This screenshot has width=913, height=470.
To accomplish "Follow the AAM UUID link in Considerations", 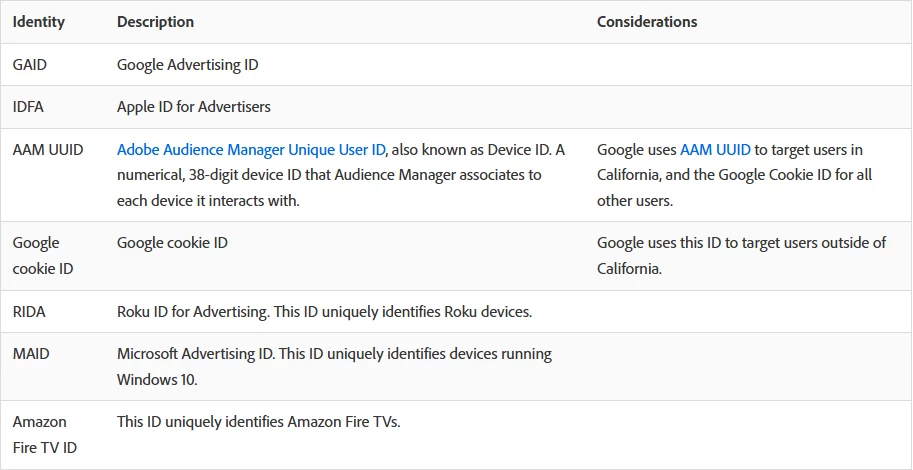I will point(715,150).
